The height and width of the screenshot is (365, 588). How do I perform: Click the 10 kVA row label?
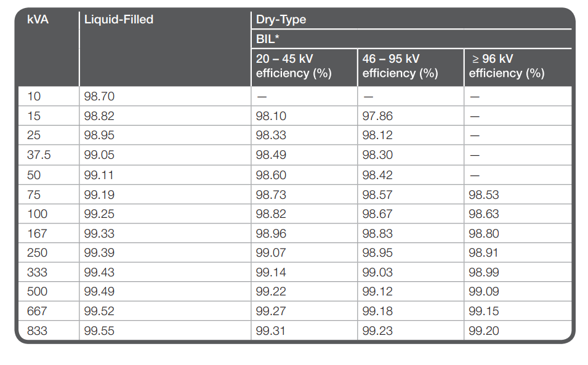click(x=34, y=96)
